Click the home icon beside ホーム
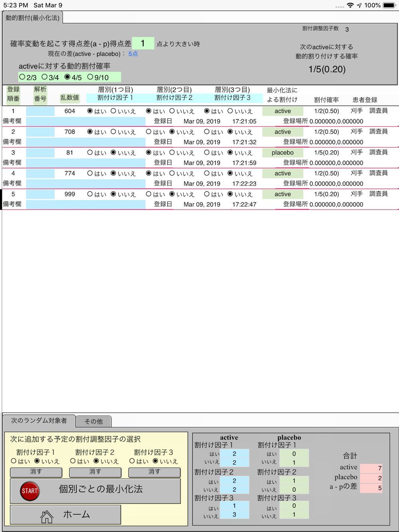Viewport: 399px width, 532px height. [x=47, y=516]
